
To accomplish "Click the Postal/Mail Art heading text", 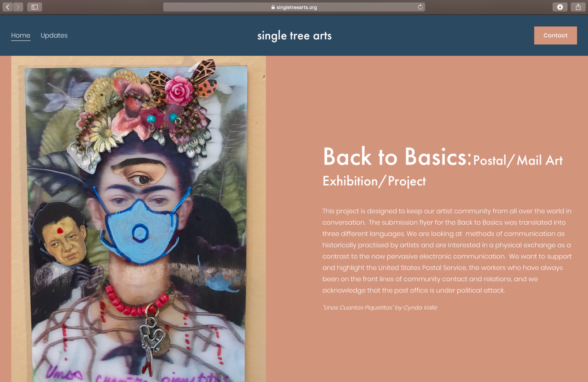I will 518,160.
